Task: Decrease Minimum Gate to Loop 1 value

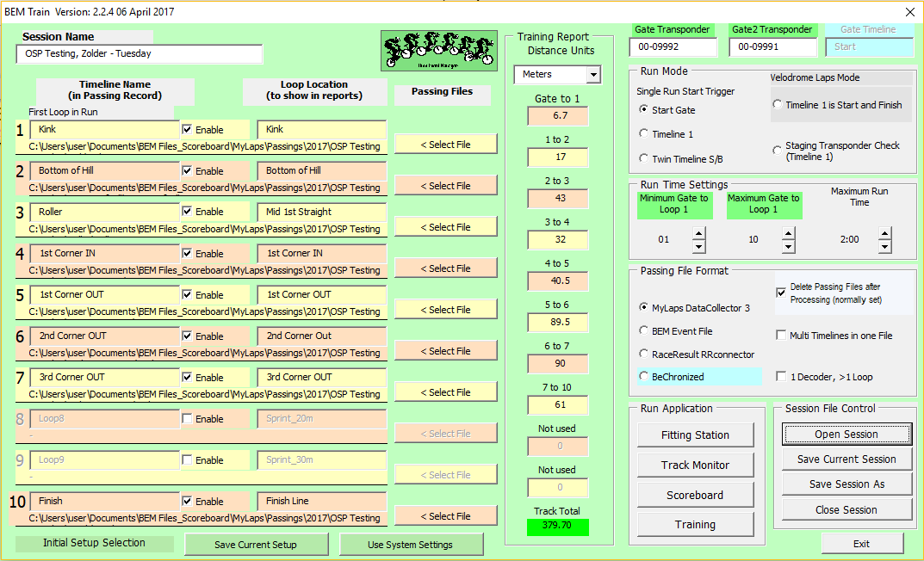Action: (699, 246)
